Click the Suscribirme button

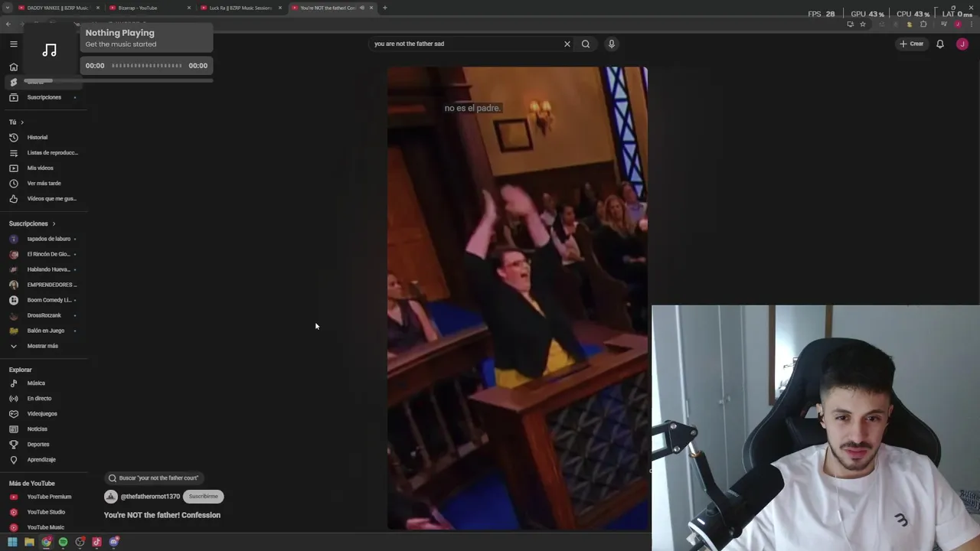click(203, 497)
